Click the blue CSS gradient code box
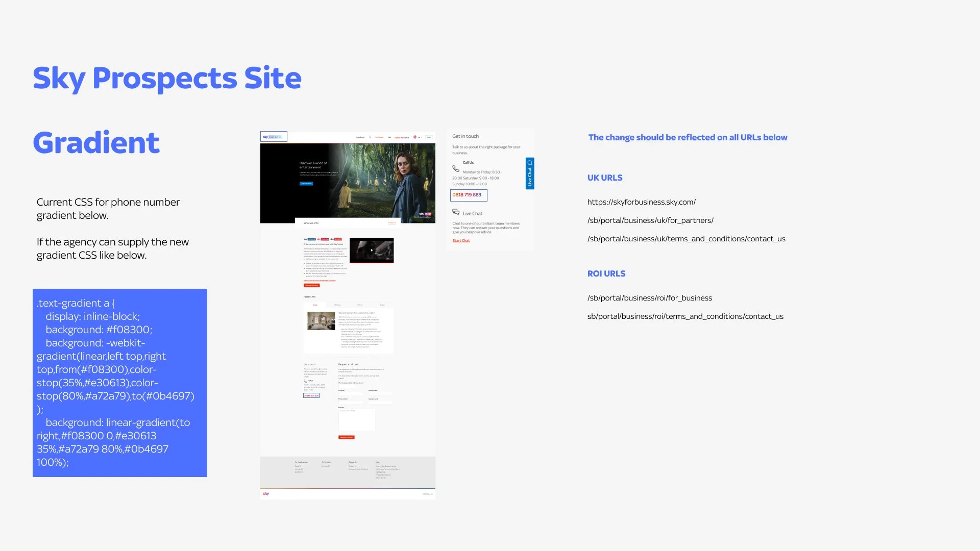This screenshot has height=551, width=980. (x=120, y=383)
